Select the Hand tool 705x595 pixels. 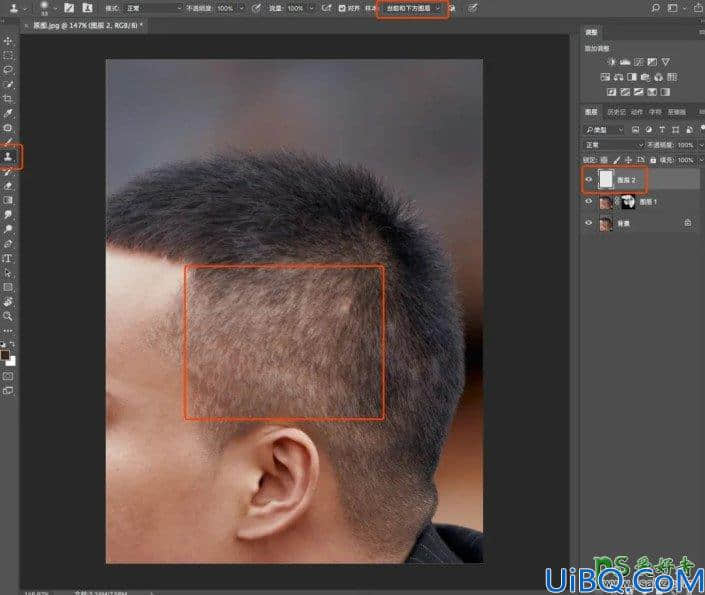point(8,302)
